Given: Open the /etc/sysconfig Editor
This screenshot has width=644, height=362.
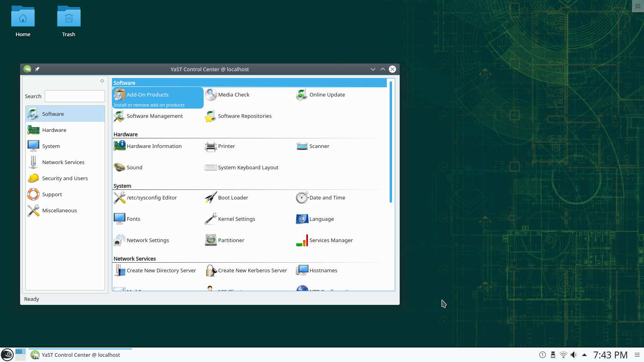Looking at the screenshot, I should point(145,198).
